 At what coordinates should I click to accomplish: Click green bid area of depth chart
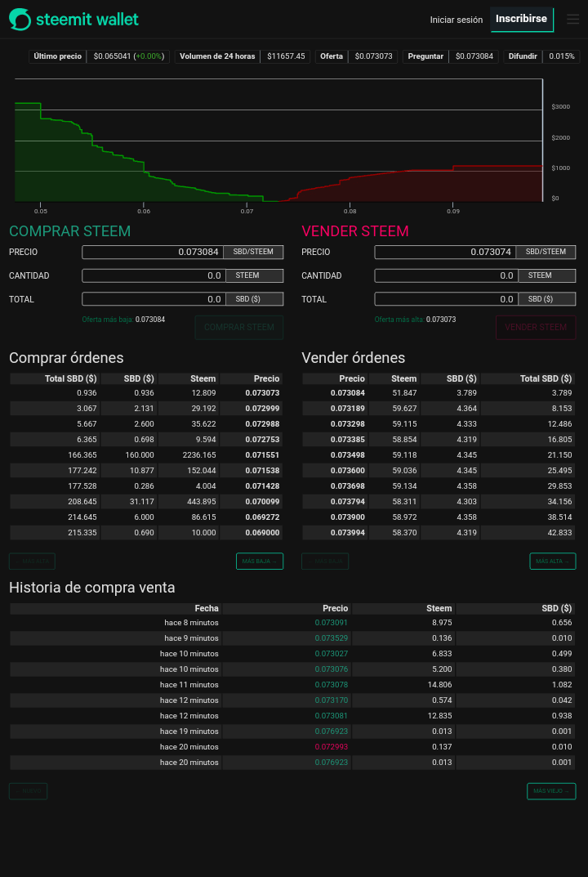coord(78,168)
